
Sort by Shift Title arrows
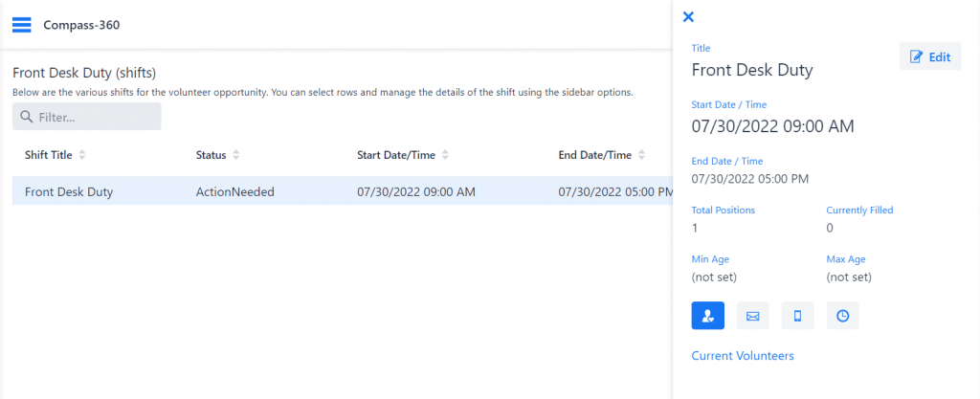click(82, 155)
